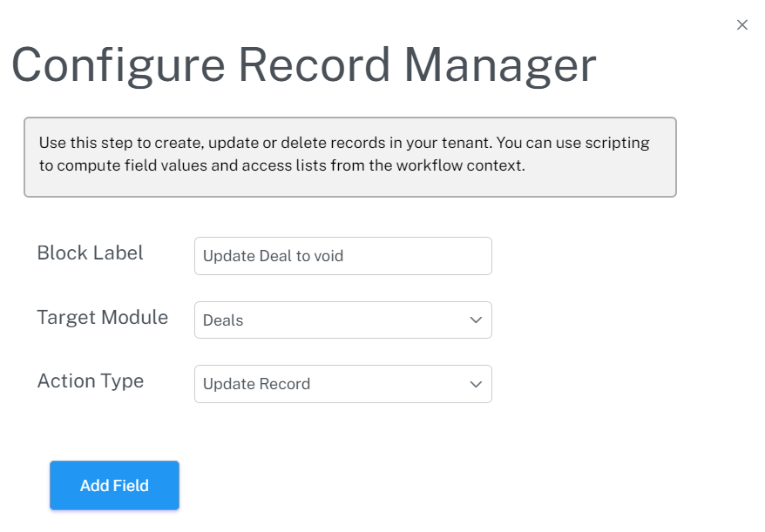Click the gray description info box
The image size is (765, 532).
(x=349, y=157)
